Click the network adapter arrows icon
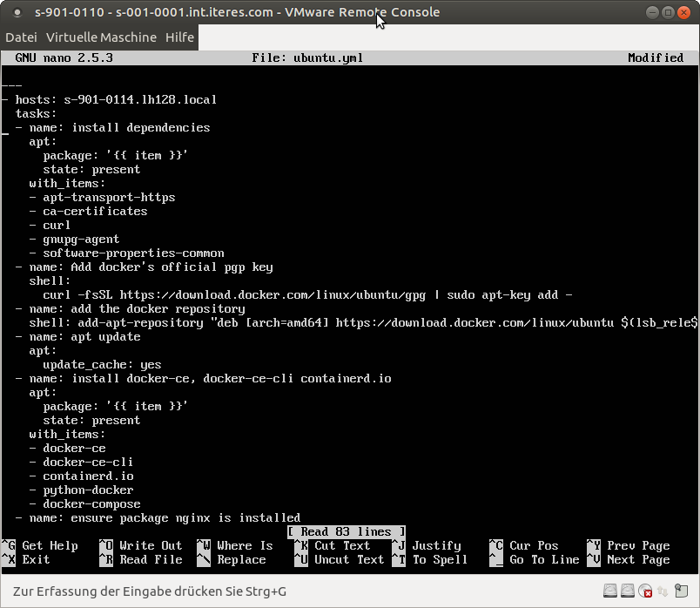Screen dimensions: 700x608 pyautogui.click(x=663, y=591)
